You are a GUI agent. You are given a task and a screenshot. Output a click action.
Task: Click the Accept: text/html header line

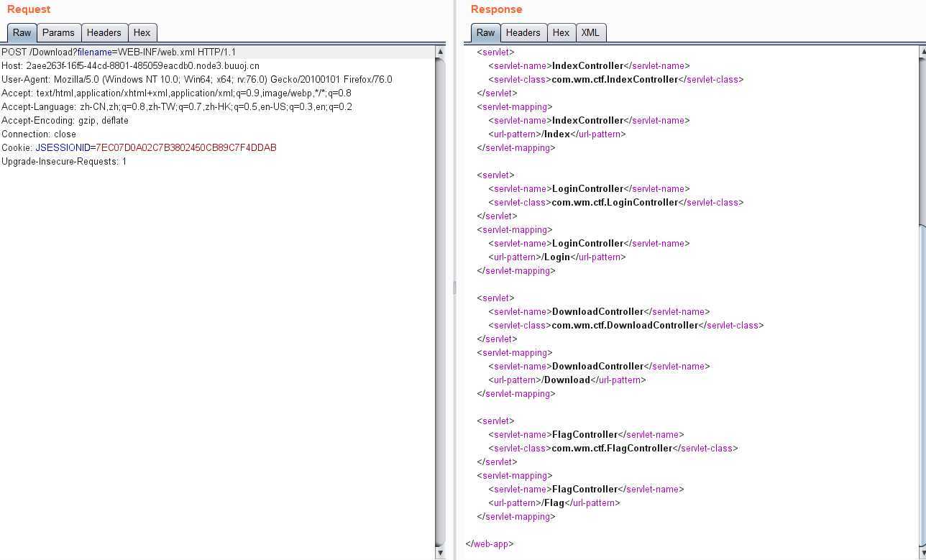(176, 93)
